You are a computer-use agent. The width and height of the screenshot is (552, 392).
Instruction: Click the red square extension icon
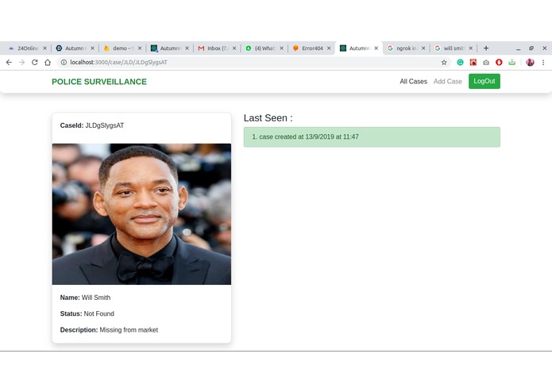pos(473,62)
